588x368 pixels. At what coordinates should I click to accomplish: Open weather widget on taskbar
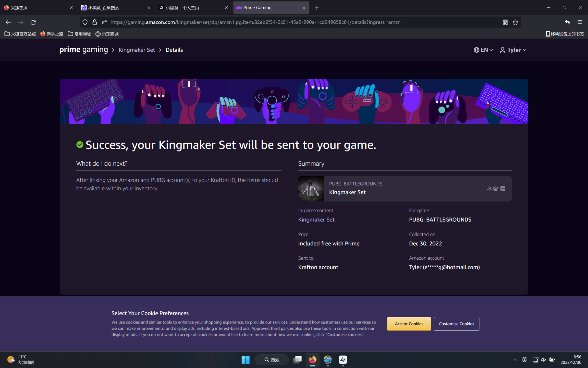point(20,360)
